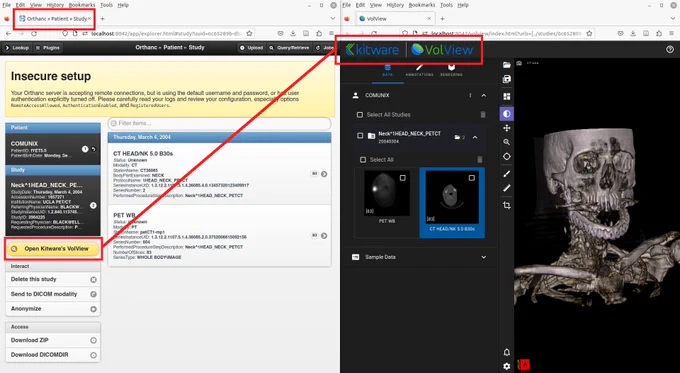This screenshot has width=680, height=373.
Task: Open a new tab in the VolView browser
Action: (442, 19)
